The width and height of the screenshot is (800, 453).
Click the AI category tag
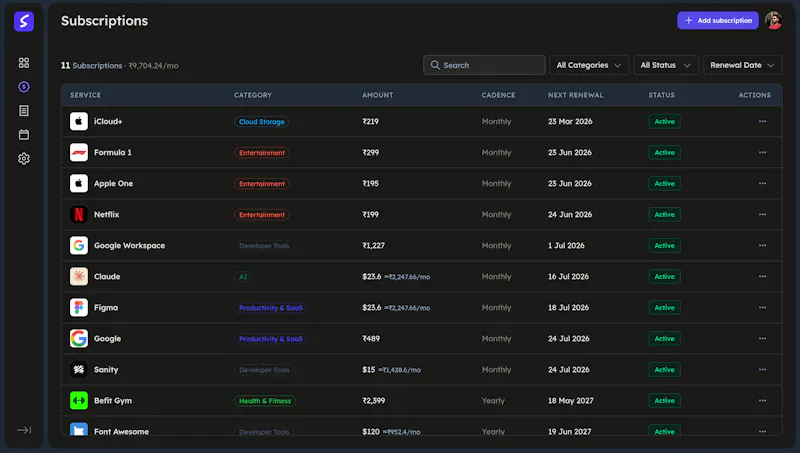tap(243, 277)
